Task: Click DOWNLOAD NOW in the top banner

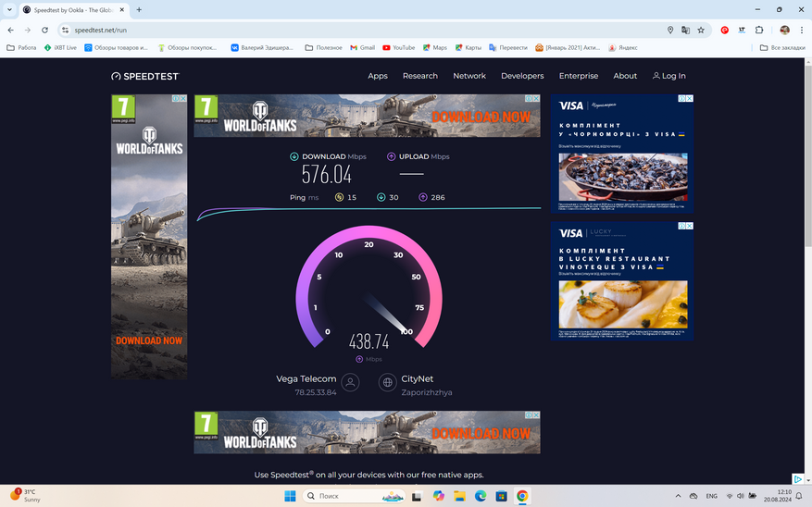Action: 481,117
